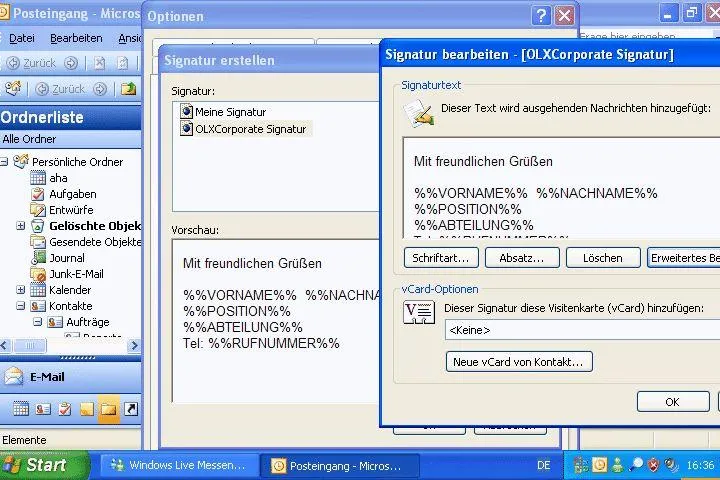
Task: Click the Notes shortcut icon in navigation bar
Action: click(x=87, y=409)
